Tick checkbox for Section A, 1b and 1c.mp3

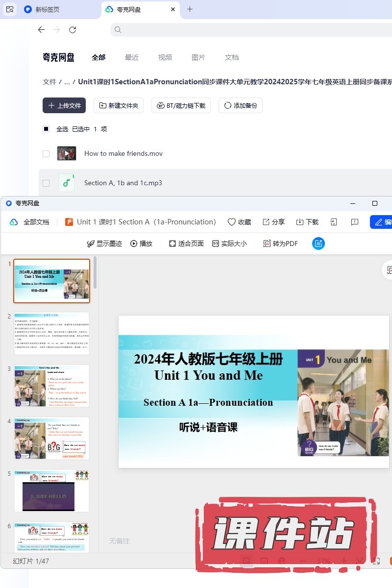pyautogui.click(x=46, y=183)
